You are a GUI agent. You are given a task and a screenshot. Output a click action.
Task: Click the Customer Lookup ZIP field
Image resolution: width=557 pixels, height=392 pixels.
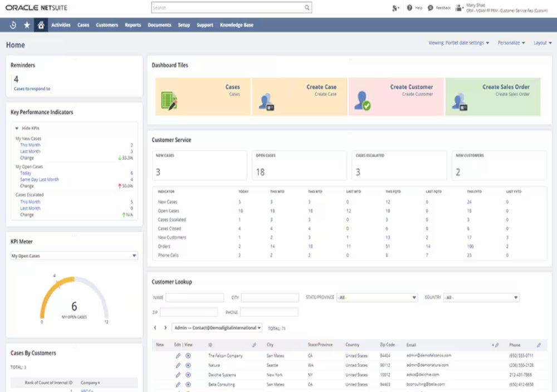point(189,312)
